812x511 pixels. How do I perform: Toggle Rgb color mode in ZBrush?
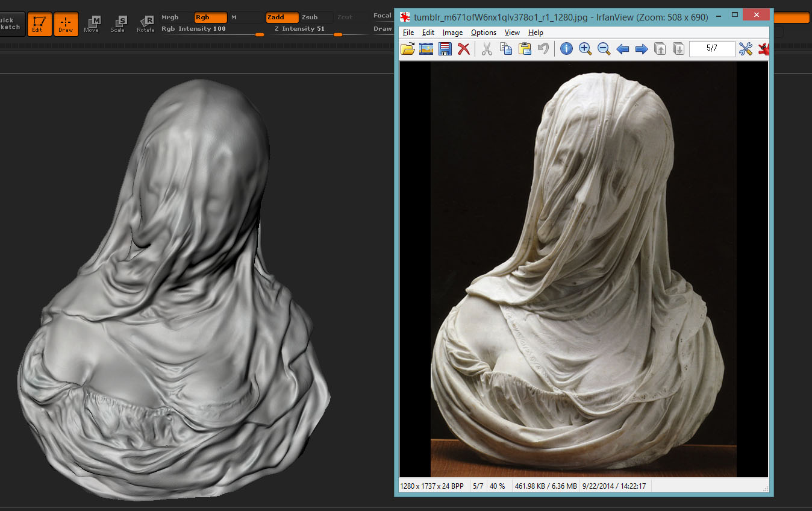210,17
